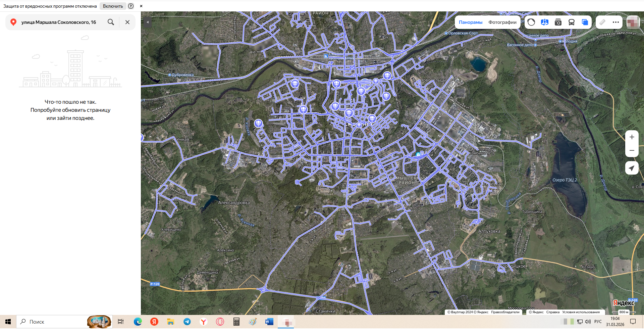Click the my-location arrow button
644x329 pixels.
pos(632,168)
